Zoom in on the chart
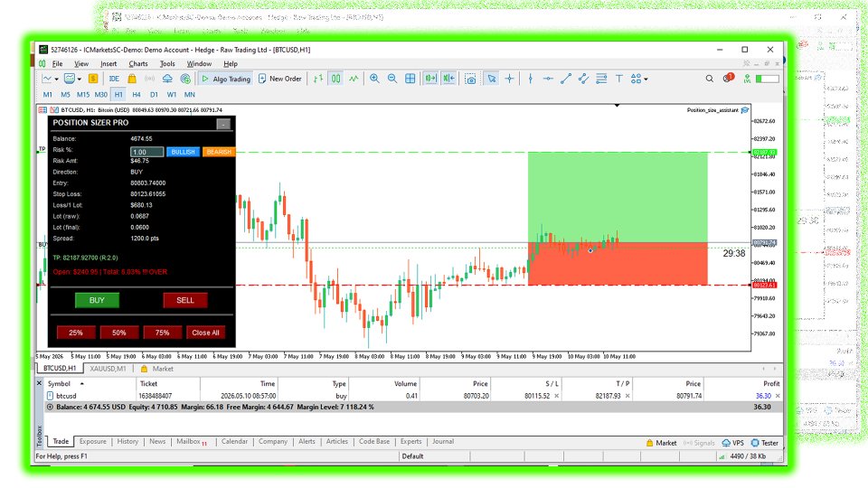 pyautogui.click(x=374, y=79)
